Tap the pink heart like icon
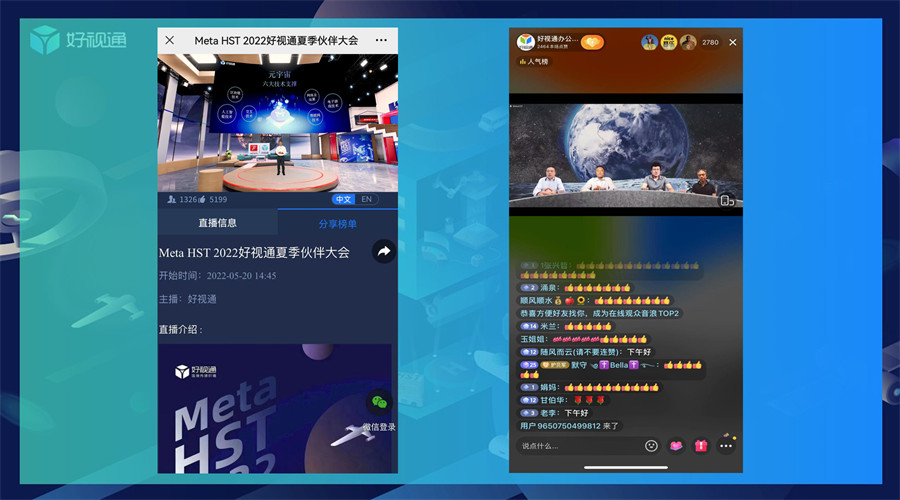 (676, 446)
